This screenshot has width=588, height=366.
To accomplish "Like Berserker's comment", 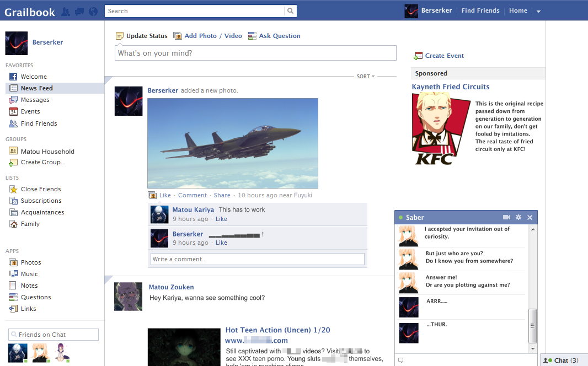I will click(221, 243).
